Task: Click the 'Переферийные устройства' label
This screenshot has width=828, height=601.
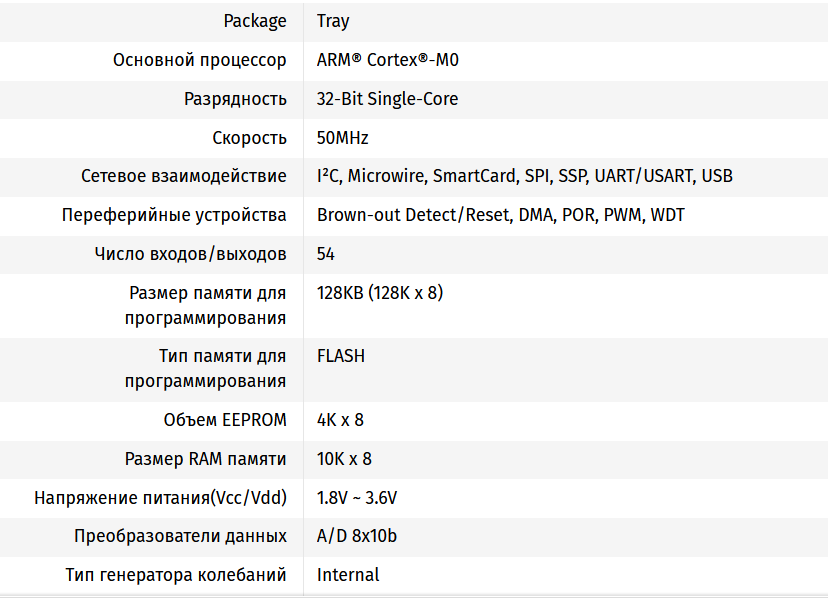Action: (174, 215)
